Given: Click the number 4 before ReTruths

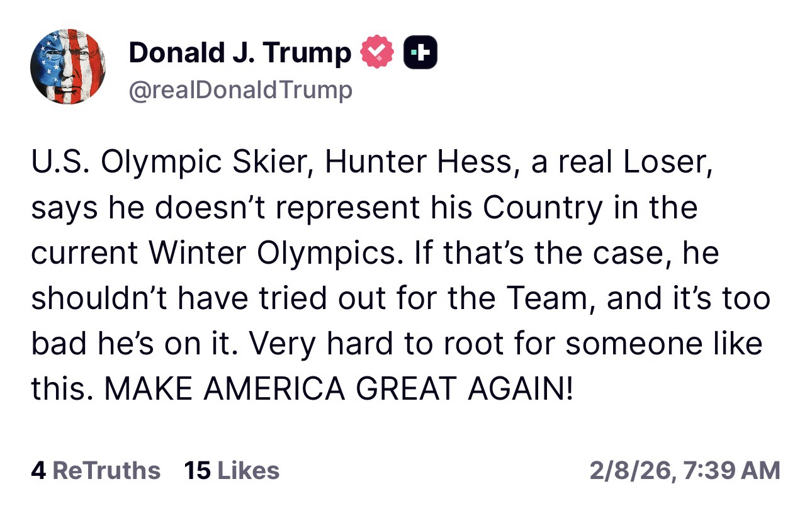Looking at the screenshot, I should [38, 470].
